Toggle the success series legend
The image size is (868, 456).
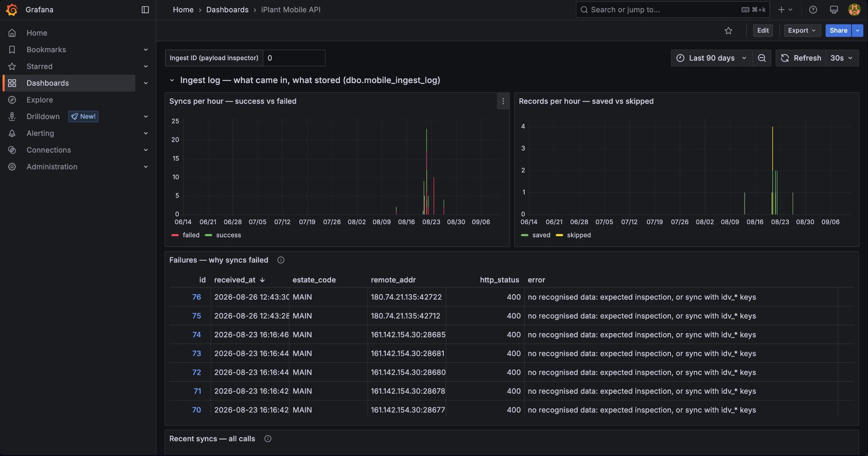tap(223, 235)
